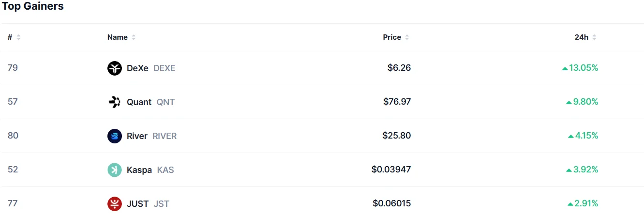Click the Top Gainers heading
This screenshot has width=644, height=217.
pyautogui.click(x=33, y=6)
